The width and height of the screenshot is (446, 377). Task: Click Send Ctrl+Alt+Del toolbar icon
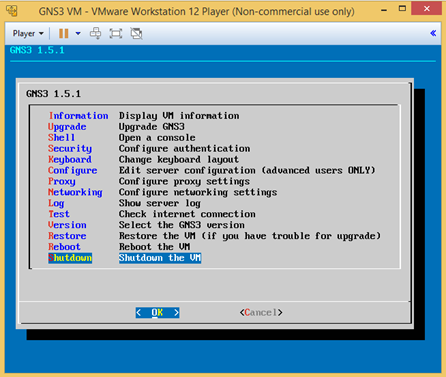96,33
